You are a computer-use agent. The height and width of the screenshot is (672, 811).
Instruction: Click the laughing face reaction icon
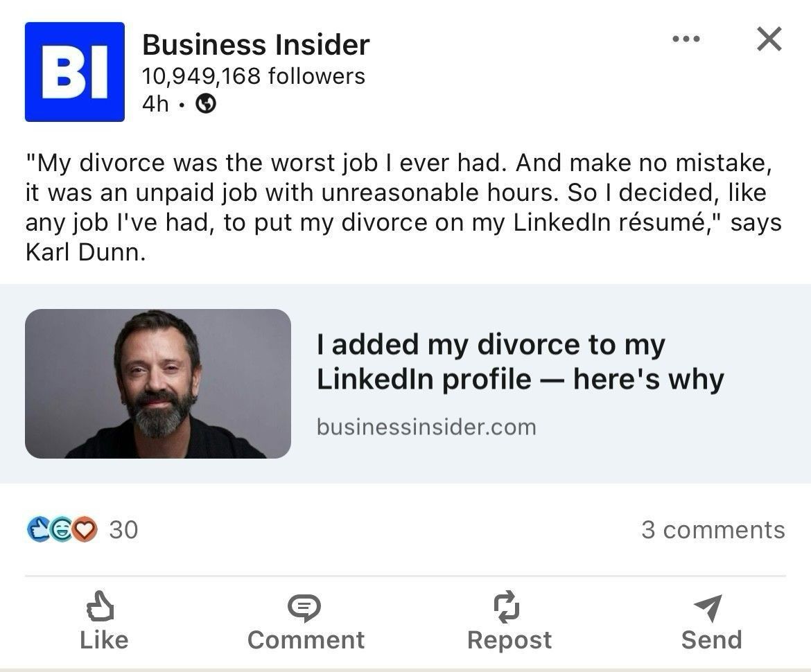point(62,530)
